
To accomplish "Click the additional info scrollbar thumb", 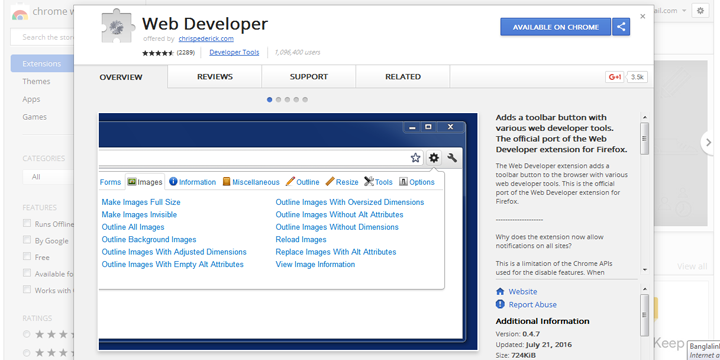I will 645,315.
